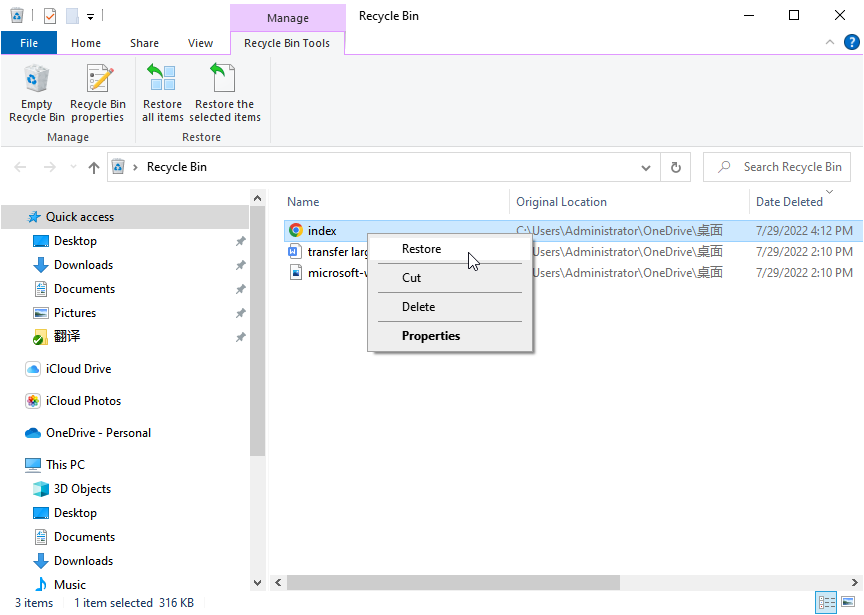Open address bar history dropdown

pos(646,168)
